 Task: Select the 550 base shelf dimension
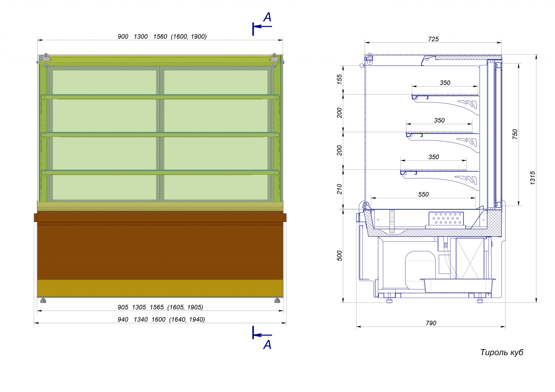(x=423, y=194)
